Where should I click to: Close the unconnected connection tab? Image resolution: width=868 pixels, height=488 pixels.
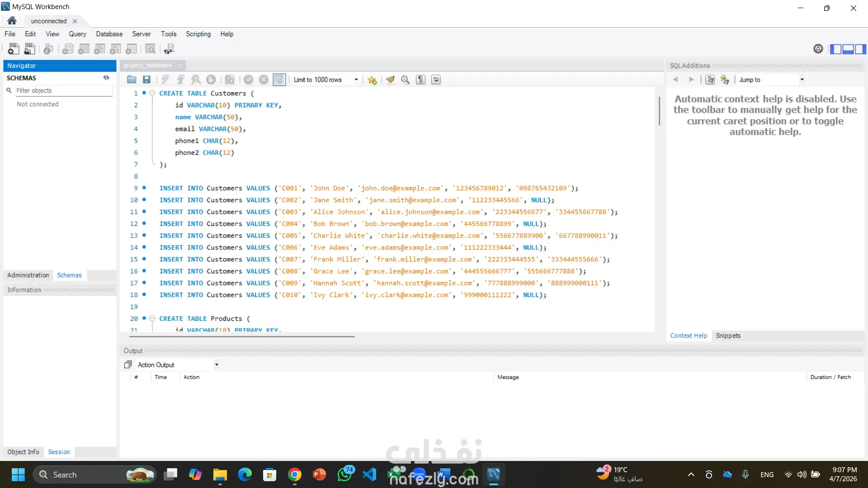tap(75, 21)
